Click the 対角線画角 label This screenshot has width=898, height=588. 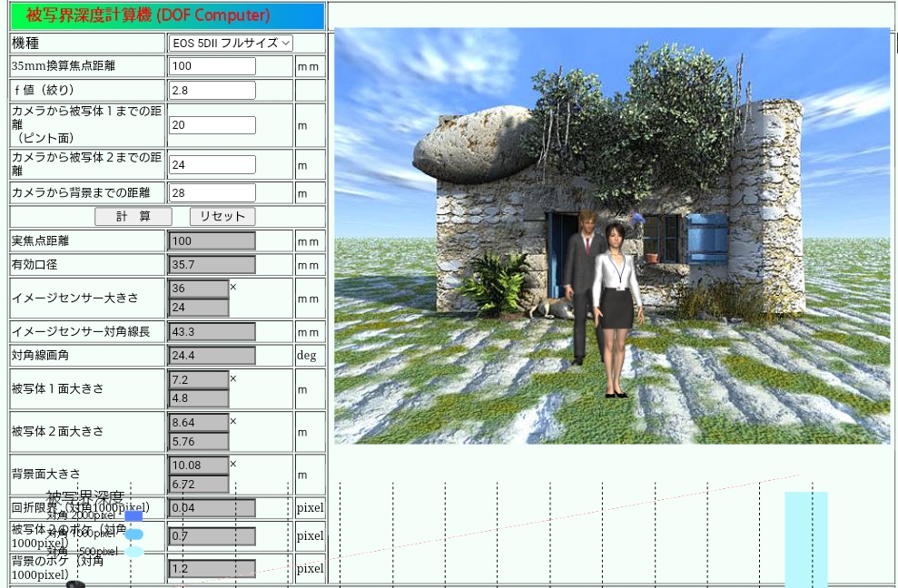tap(40, 355)
